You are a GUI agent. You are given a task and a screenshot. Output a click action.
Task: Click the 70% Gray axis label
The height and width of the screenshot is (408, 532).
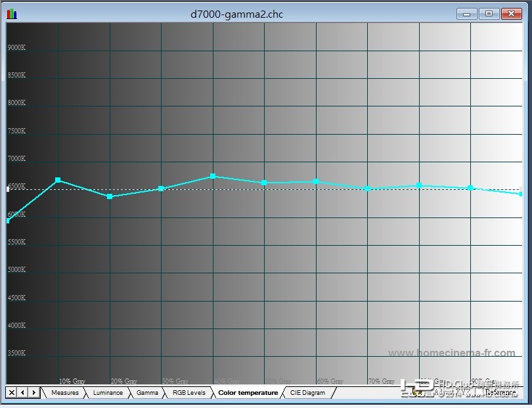382,381
